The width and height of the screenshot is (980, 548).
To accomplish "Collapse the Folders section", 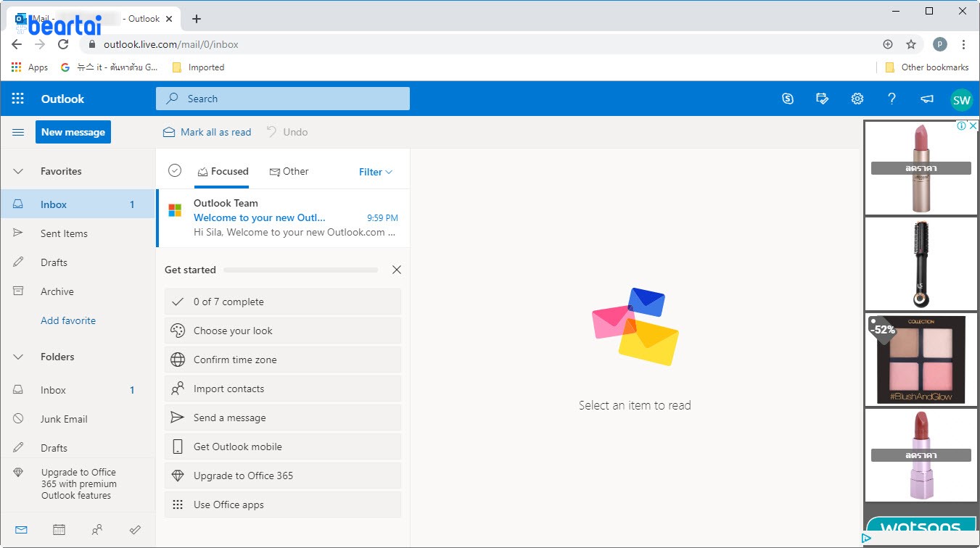I will pos(19,357).
